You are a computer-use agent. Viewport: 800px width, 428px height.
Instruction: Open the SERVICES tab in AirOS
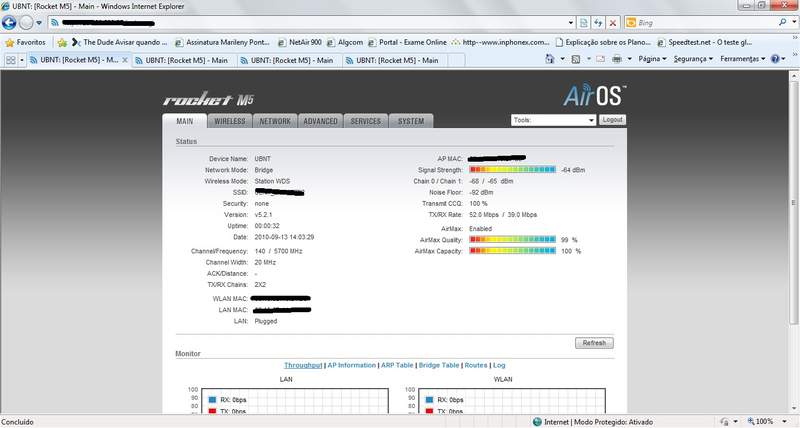365,121
